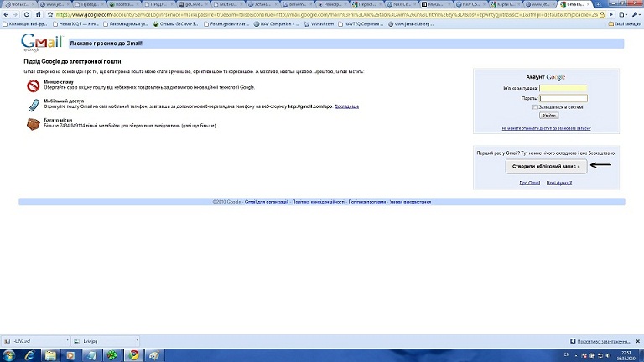Focus the username input field

pyautogui.click(x=563, y=88)
